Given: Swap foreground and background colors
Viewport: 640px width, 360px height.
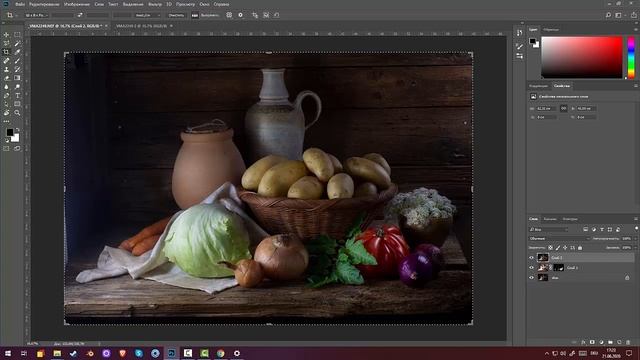Looking at the screenshot, I should pos(17,130).
